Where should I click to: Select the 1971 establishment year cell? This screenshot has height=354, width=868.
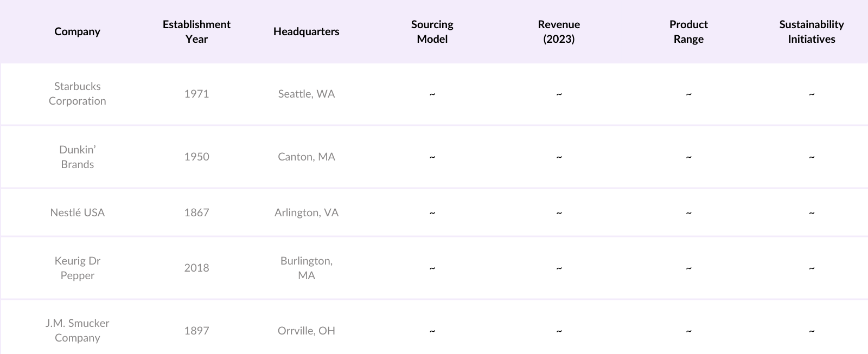coord(196,94)
